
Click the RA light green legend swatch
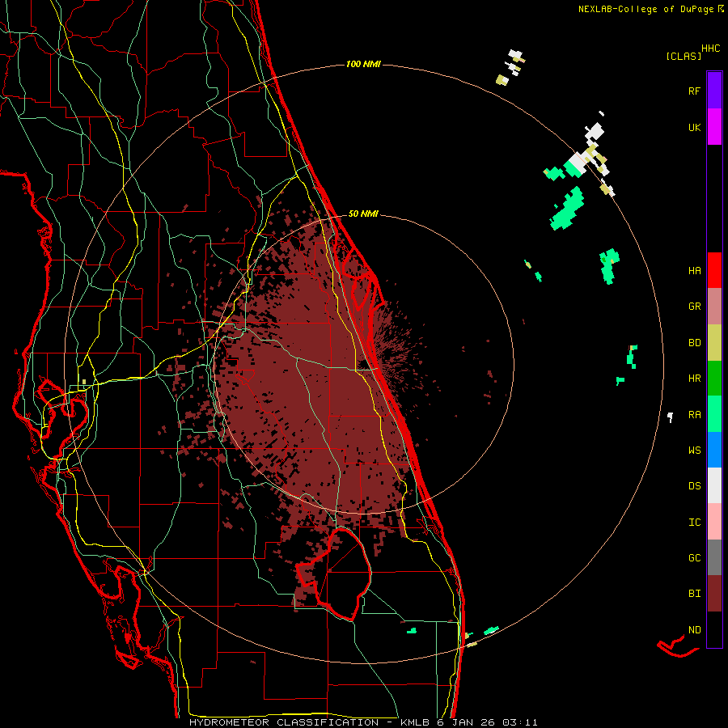pyautogui.click(x=714, y=414)
